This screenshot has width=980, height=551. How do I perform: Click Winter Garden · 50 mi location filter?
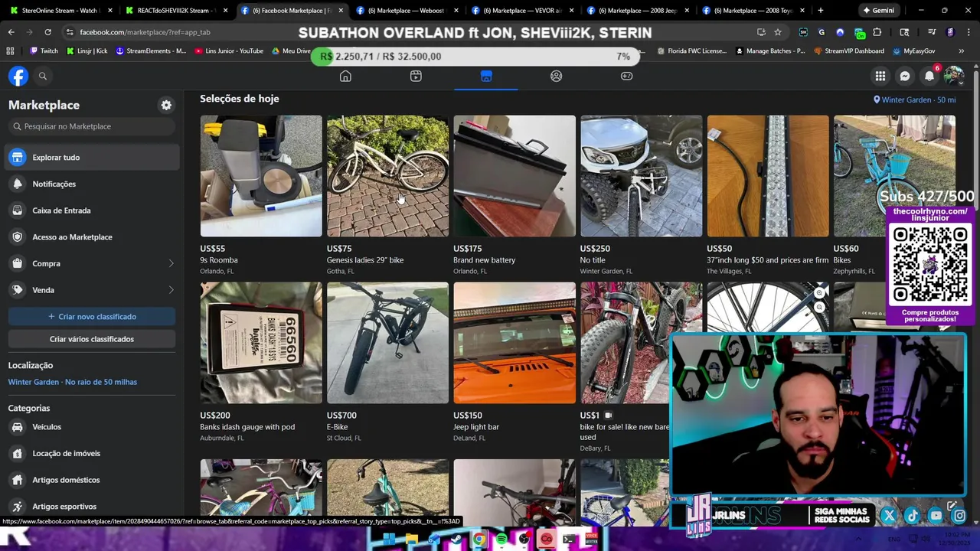(915, 99)
